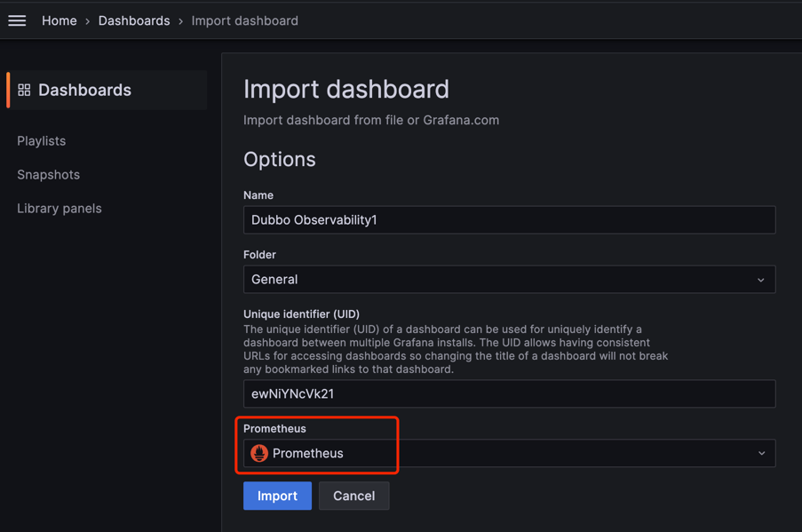Open Library panels from the sidebar

[x=60, y=208]
